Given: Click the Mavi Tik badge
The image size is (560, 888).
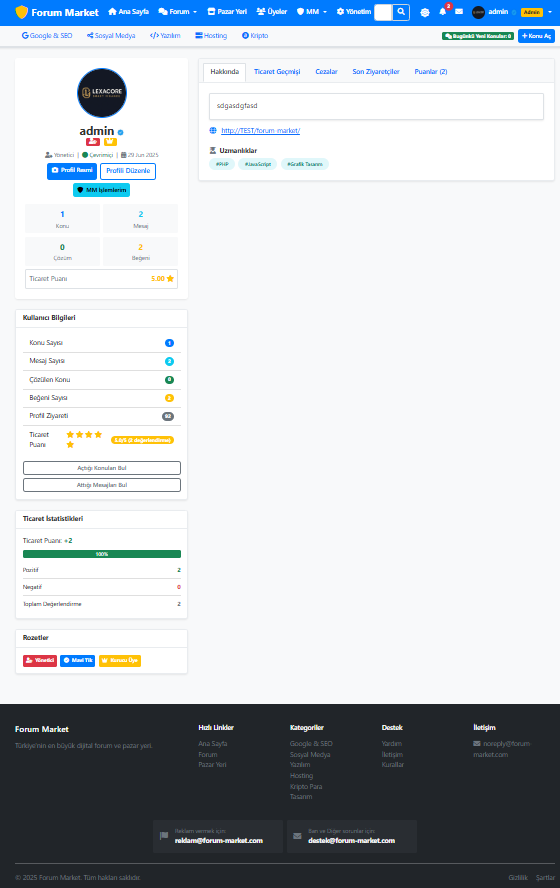Looking at the screenshot, I should [78, 660].
